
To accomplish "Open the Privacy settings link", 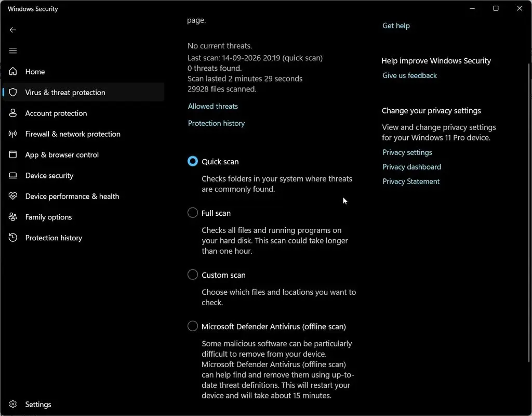I will [407, 152].
